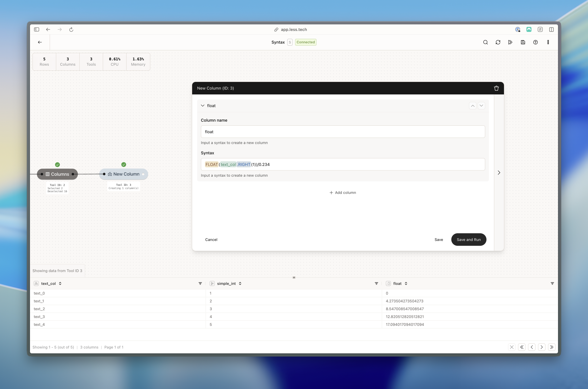Click the Memory 1.63% stat
The image size is (588, 389).
point(138,62)
